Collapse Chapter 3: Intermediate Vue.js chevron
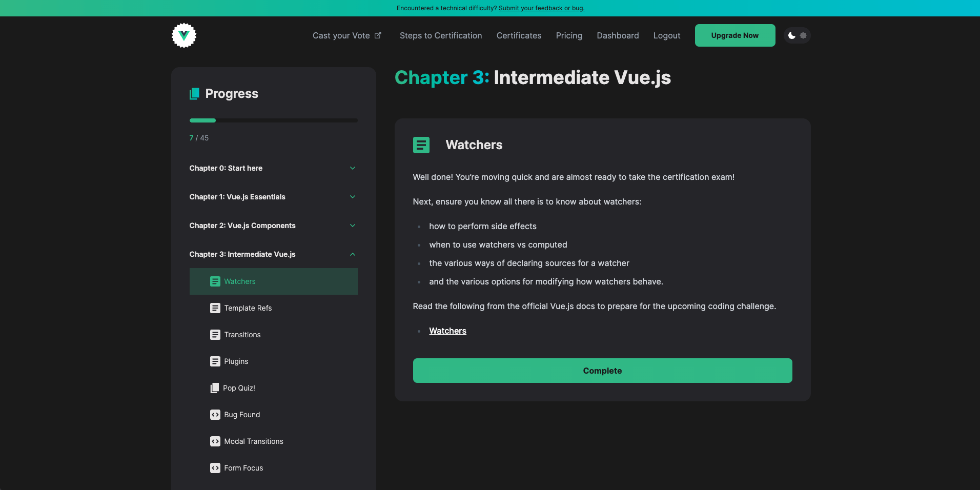The width and height of the screenshot is (980, 490). pyautogui.click(x=353, y=254)
